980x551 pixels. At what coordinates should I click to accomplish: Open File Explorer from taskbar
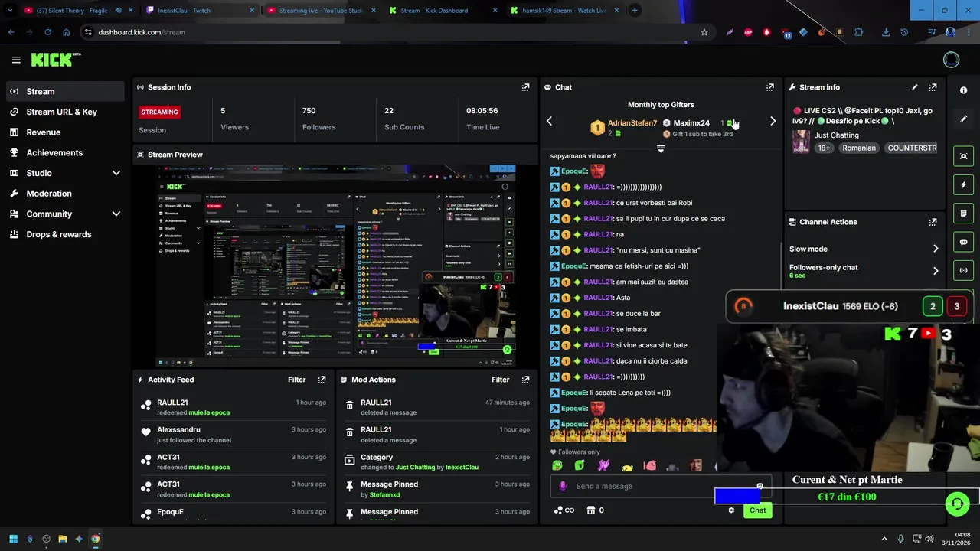(62, 539)
